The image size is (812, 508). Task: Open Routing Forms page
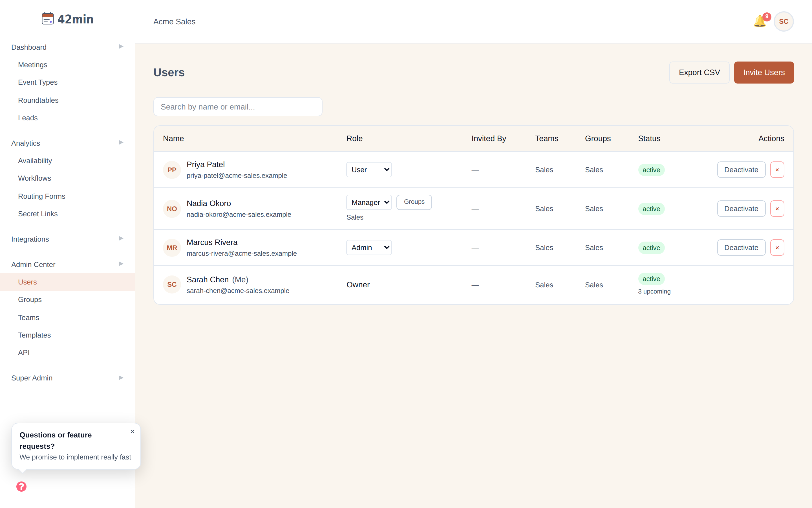pyautogui.click(x=42, y=196)
